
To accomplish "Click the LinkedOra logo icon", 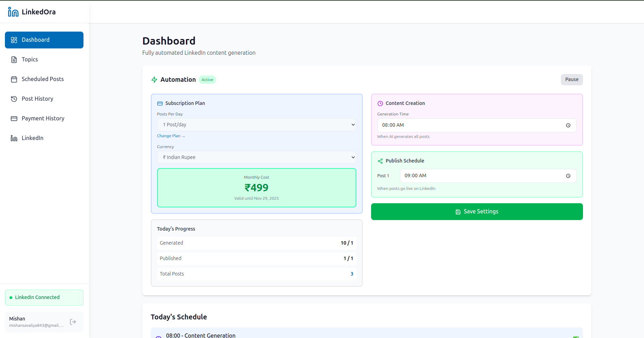I will tap(13, 12).
